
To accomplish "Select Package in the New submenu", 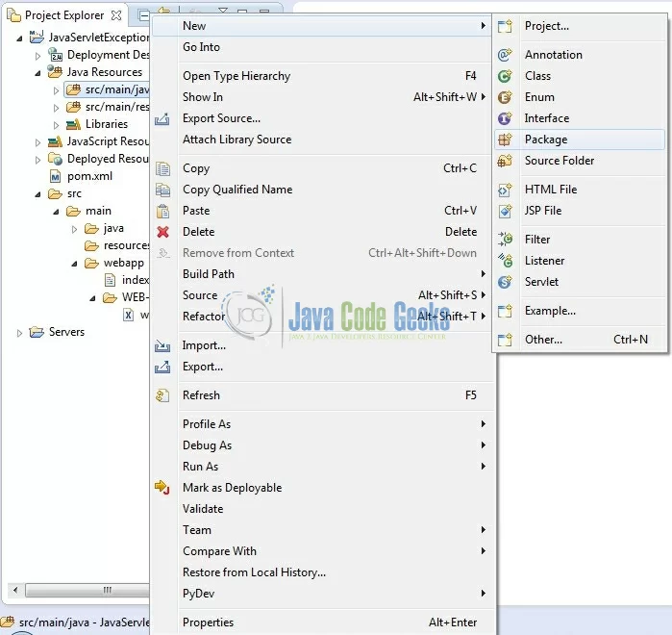I will coord(580,140).
